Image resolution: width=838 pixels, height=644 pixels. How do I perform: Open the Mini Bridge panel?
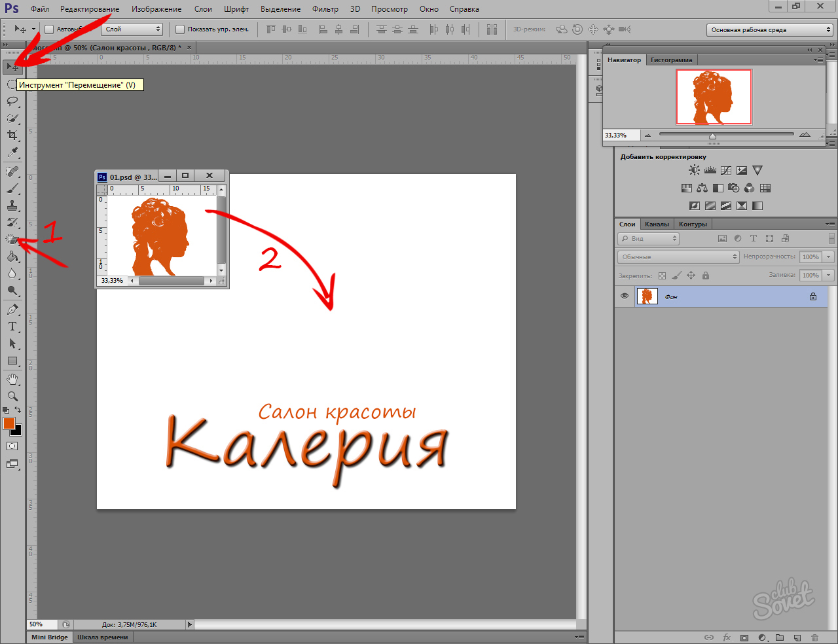pos(50,637)
